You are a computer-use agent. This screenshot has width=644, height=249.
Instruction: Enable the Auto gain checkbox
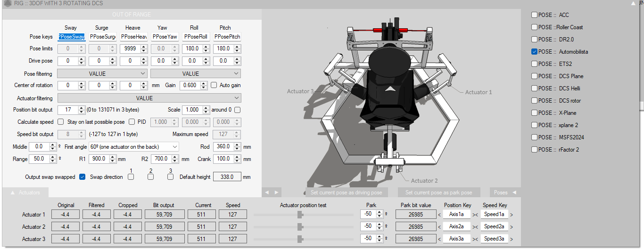[214, 85]
